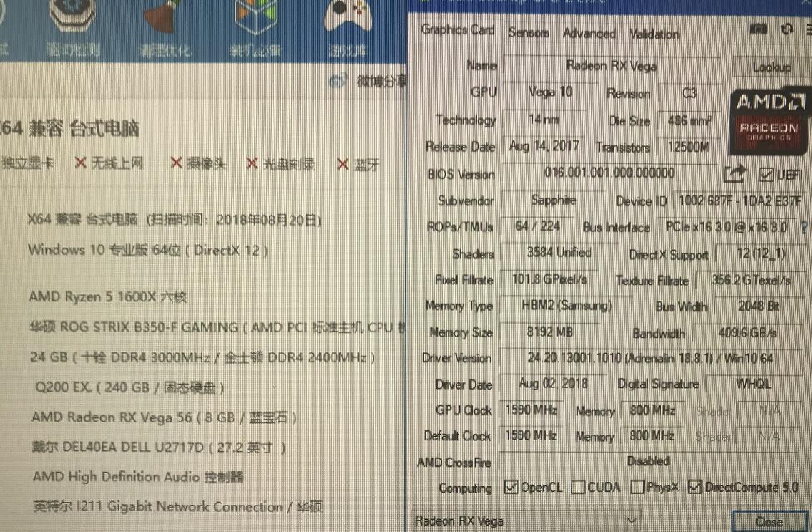Click 'Windows 10 专业版 64位' line

coord(148,250)
